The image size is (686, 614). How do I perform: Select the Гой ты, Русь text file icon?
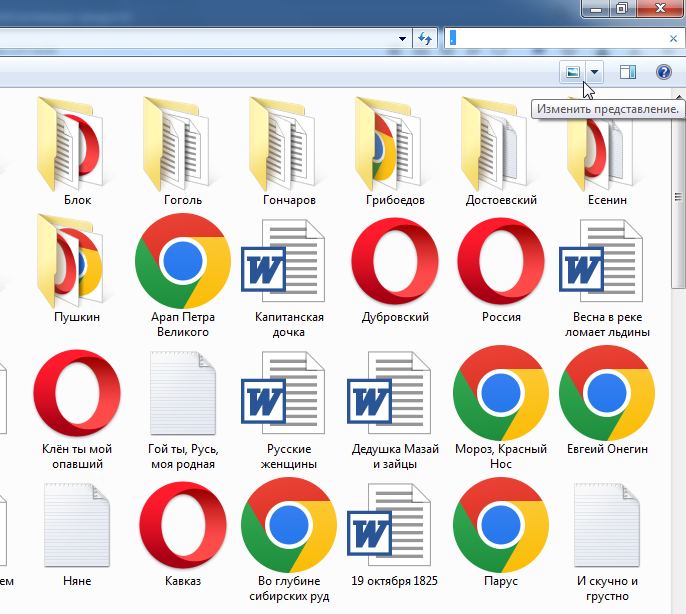coord(183,393)
